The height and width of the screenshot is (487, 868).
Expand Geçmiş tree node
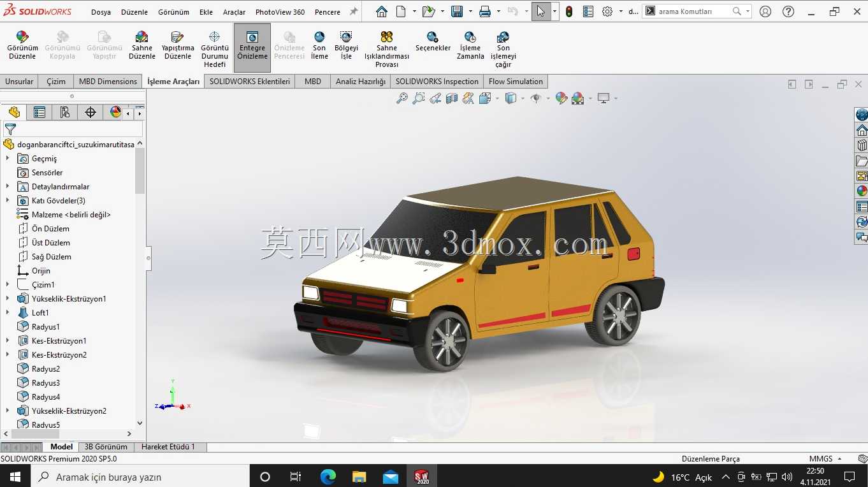coord(8,159)
